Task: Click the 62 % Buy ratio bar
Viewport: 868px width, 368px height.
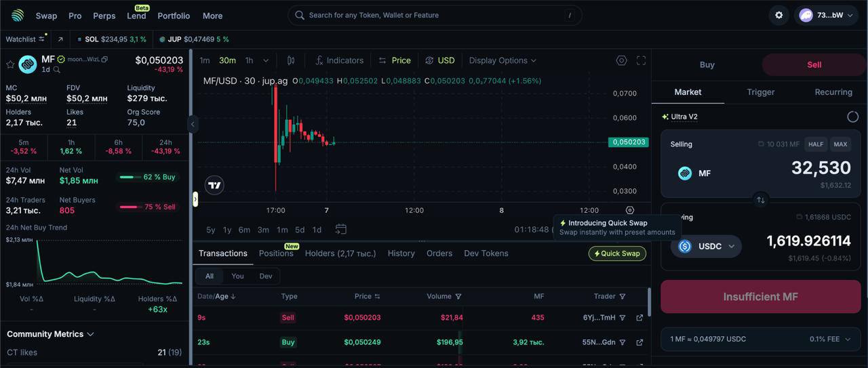Action: coord(148,177)
